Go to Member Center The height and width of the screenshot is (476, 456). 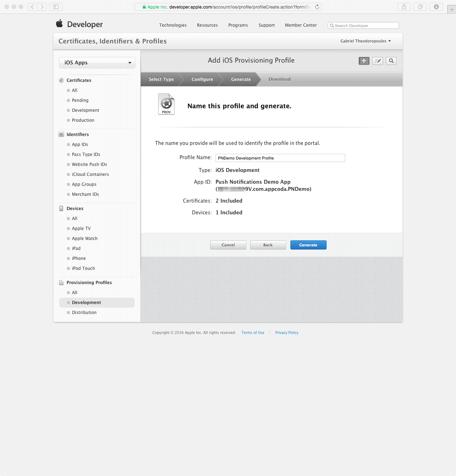point(301,25)
